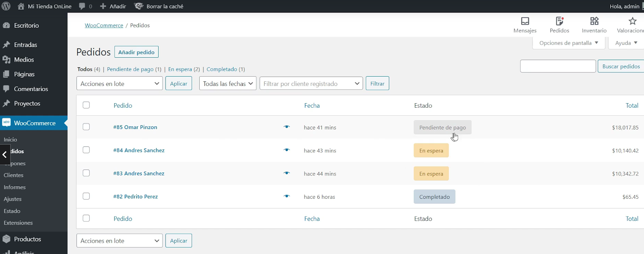Click the back chevron arrow overlay
Screen dimensions: 644x254
coord(4,154)
